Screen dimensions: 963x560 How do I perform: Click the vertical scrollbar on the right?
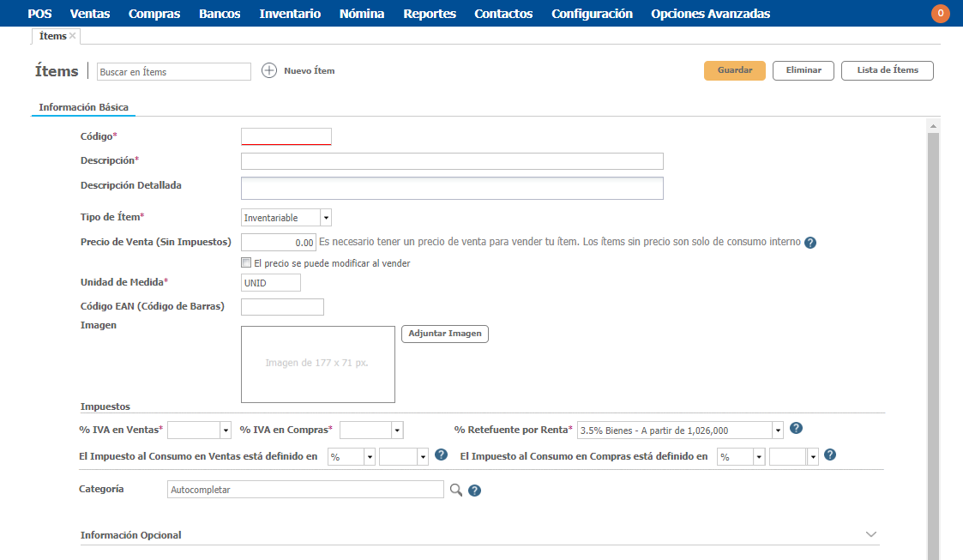point(934,343)
